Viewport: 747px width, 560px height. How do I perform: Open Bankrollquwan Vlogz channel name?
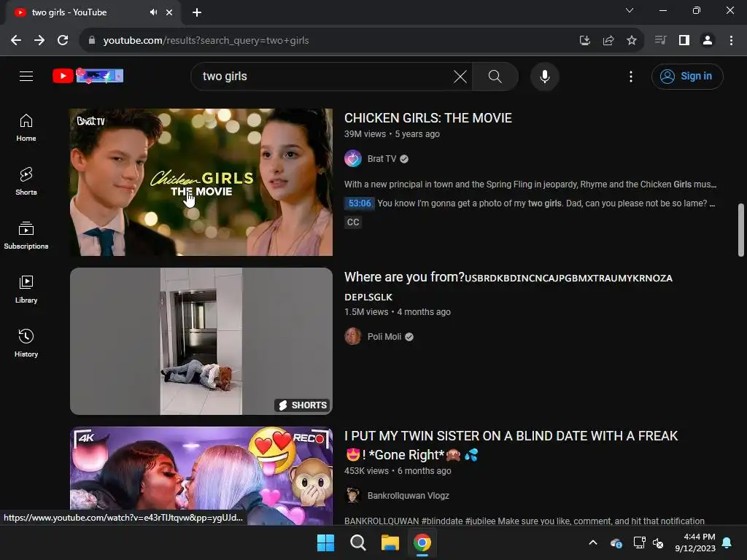pyautogui.click(x=409, y=496)
